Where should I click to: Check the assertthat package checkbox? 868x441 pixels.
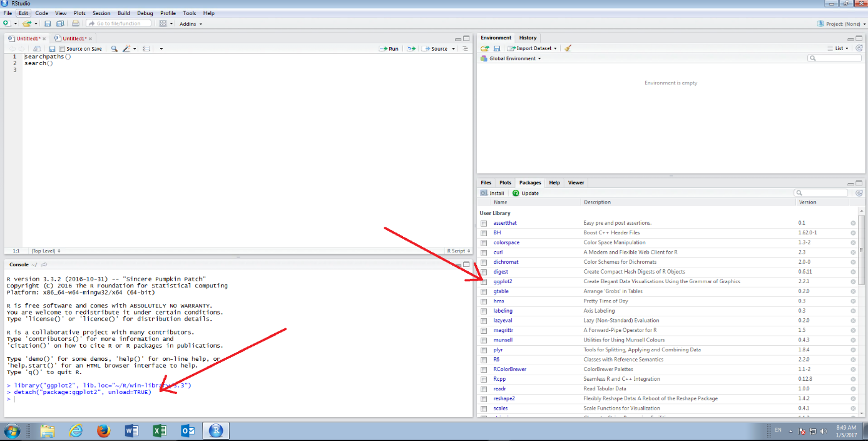484,223
